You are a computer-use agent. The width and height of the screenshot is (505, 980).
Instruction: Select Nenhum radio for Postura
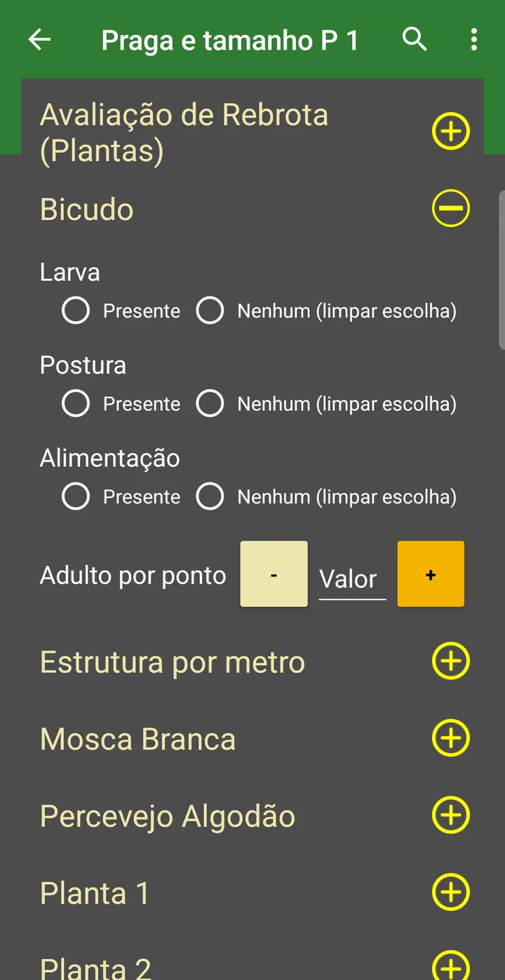[x=210, y=404]
